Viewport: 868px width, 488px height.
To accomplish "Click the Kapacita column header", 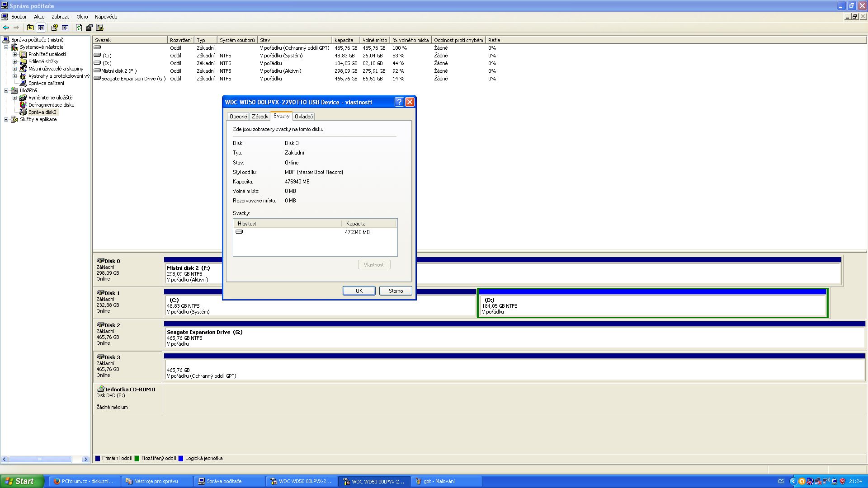I will pyautogui.click(x=345, y=40).
